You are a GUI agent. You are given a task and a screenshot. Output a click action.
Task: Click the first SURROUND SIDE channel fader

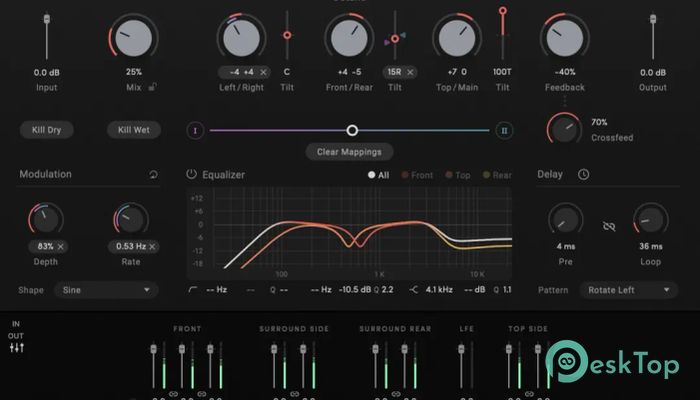click(x=274, y=349)
